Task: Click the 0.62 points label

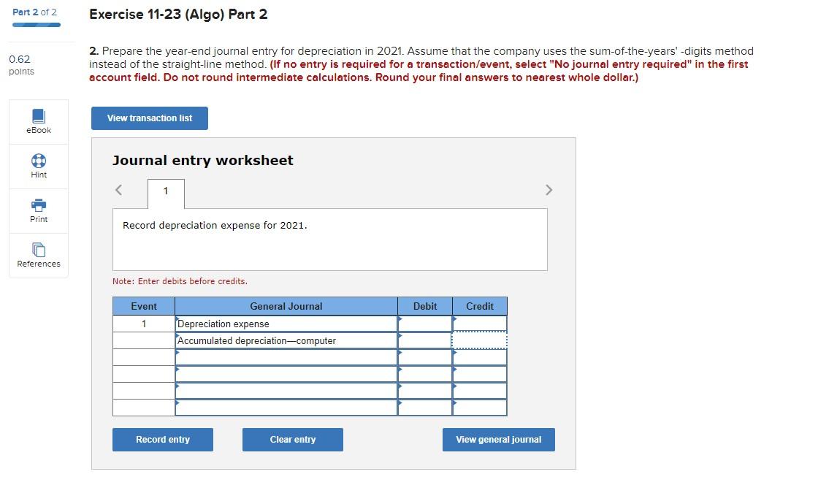Action: point(21,65)
